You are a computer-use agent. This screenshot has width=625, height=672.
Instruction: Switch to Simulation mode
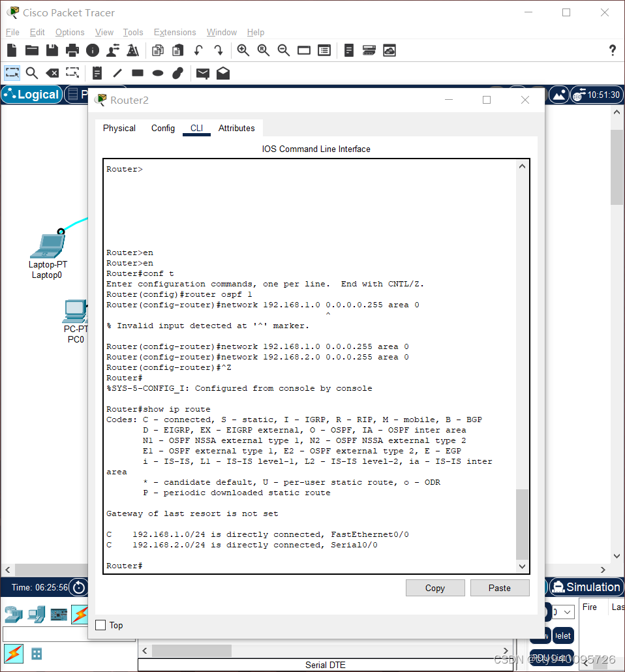[x=587, y=587]
